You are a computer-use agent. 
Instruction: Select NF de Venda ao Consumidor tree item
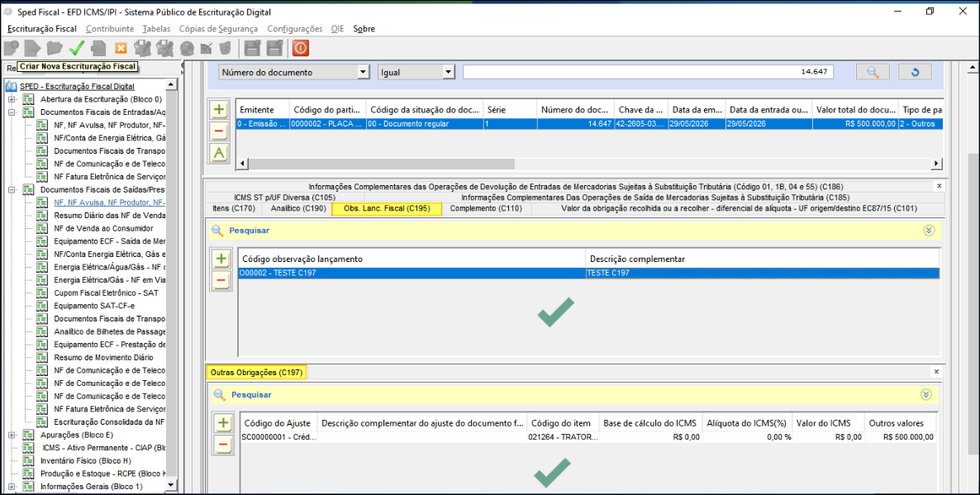pyautogui.click(x=103, y=228)
